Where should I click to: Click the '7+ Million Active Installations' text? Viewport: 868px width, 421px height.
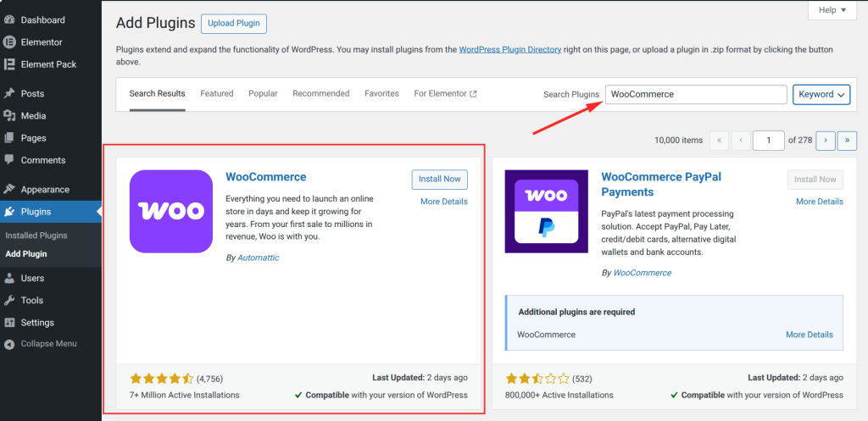(x=184, y=395)
